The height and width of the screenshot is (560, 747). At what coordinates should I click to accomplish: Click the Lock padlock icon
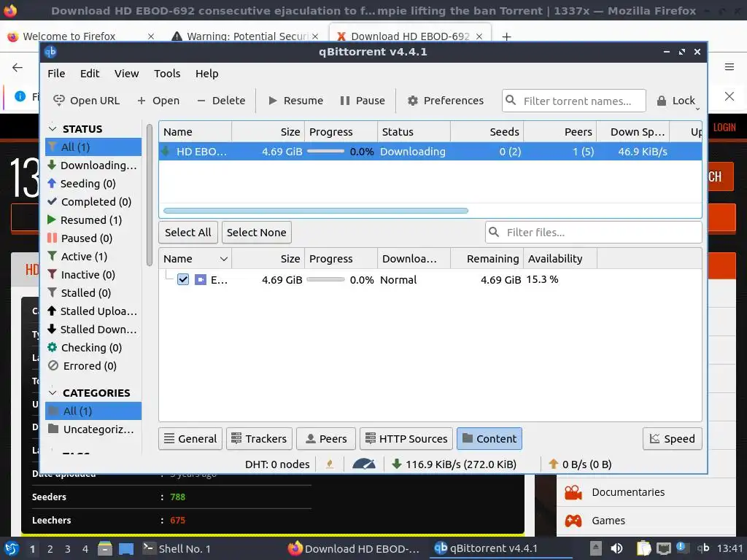[x=661, y=101]
